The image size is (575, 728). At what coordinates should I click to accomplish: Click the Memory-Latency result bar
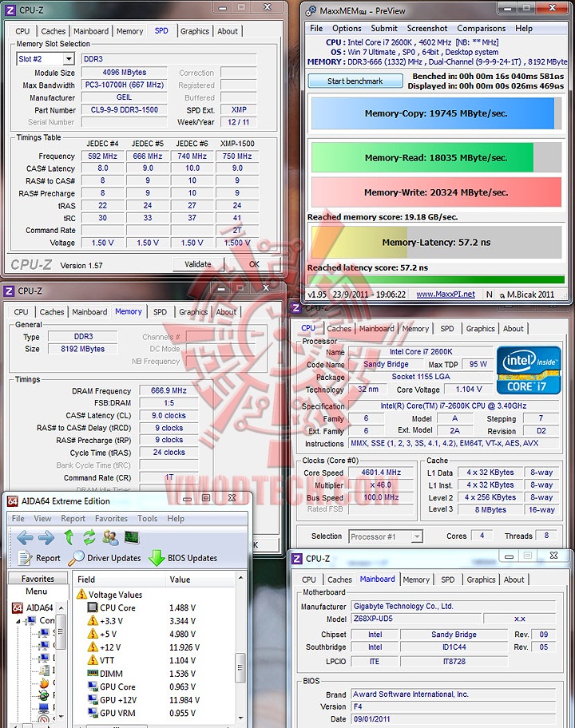(x=436, y=242)
